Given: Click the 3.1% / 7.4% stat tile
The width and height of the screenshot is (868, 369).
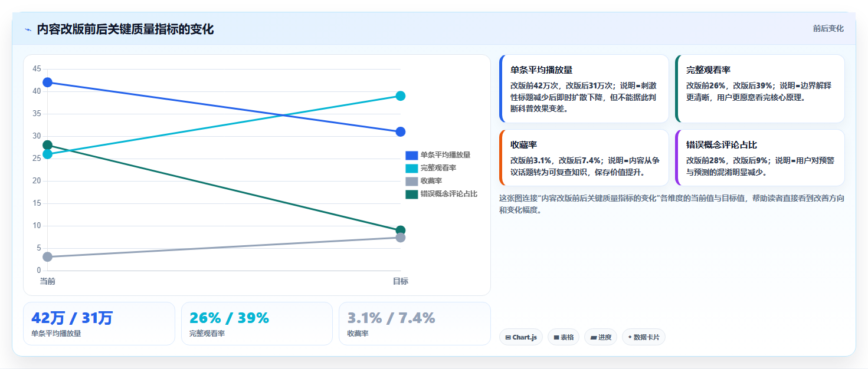Looking at the screenshot, I should pyautogui.click(x=415, y=324).
